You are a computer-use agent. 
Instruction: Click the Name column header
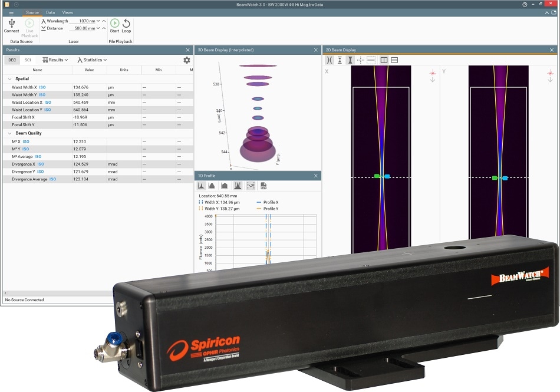[38, 70]
